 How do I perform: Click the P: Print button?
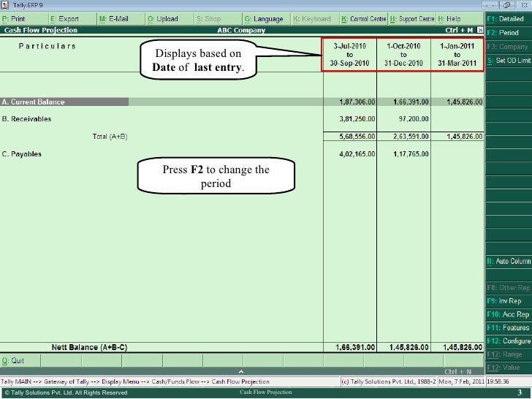[x=24, y=19]
